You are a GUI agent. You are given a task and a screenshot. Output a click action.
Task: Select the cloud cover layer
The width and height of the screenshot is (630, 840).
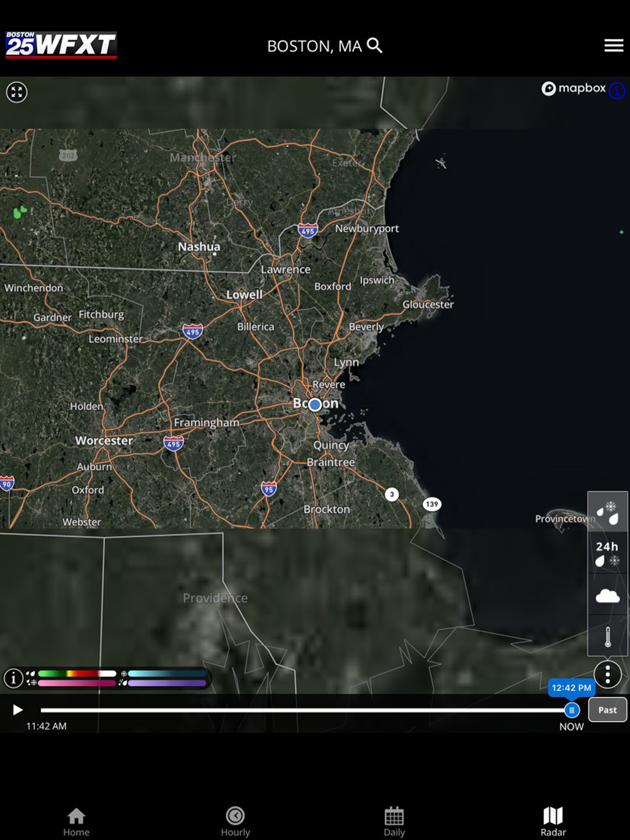click(608, 595)
